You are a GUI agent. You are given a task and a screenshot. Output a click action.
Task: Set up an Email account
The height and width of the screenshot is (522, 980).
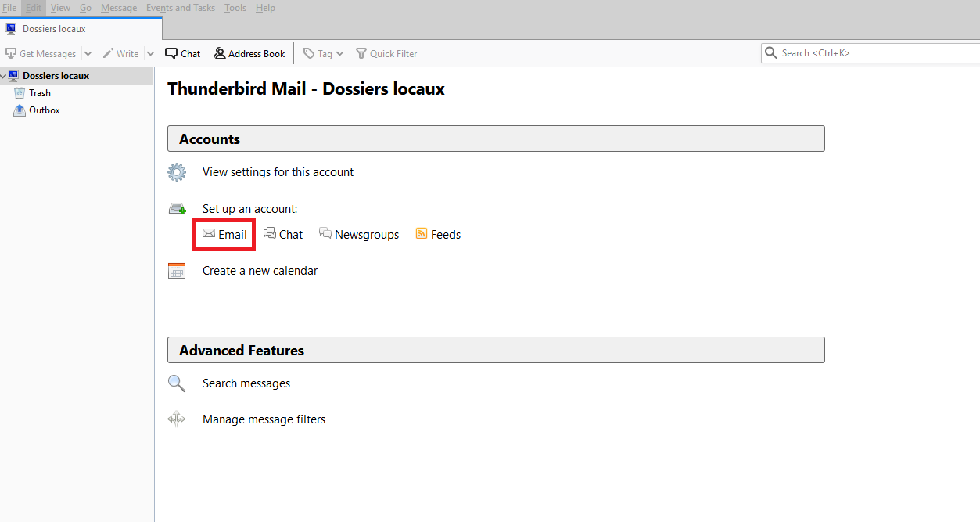224,234
